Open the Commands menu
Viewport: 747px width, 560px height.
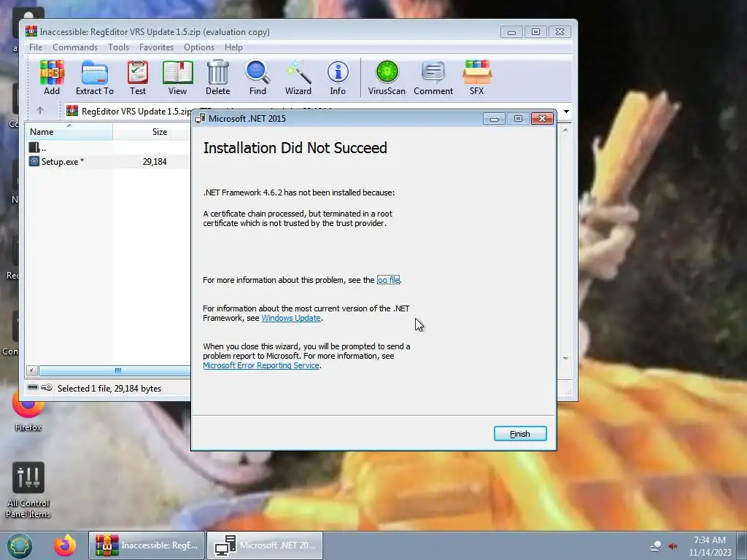pos(75,47)
